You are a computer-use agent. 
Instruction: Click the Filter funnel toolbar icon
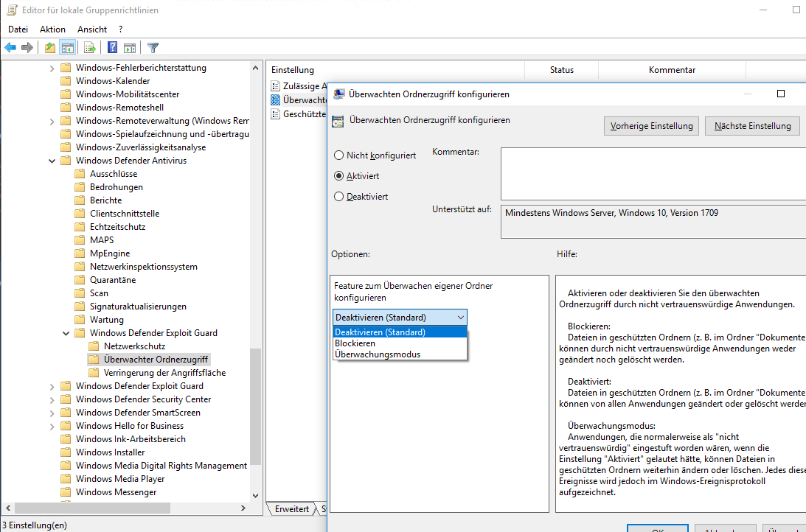tap(153, 48)
